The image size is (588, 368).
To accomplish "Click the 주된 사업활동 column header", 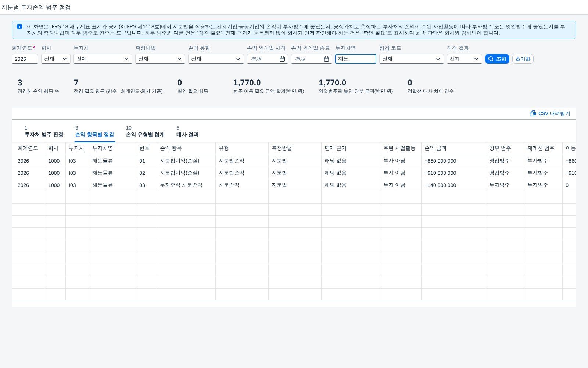I will click(401, 148).
